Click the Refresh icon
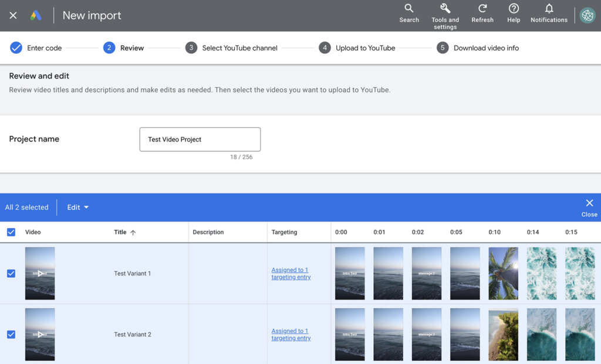The width and height of the screenshot is (601, 364). [482, 9]
